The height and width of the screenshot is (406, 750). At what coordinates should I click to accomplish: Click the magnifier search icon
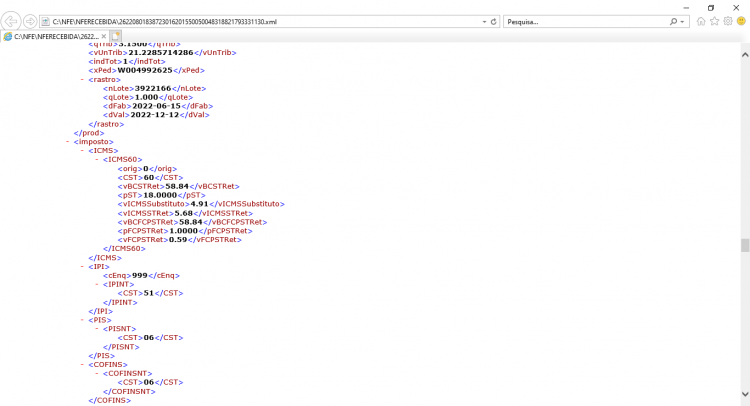[673, 22]
